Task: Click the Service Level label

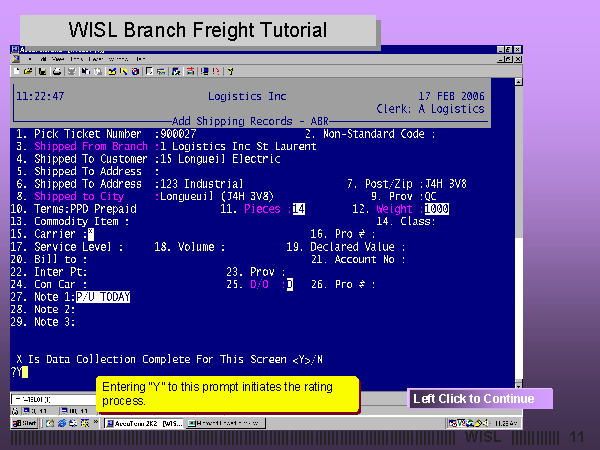Action: [x=73, y=247]
